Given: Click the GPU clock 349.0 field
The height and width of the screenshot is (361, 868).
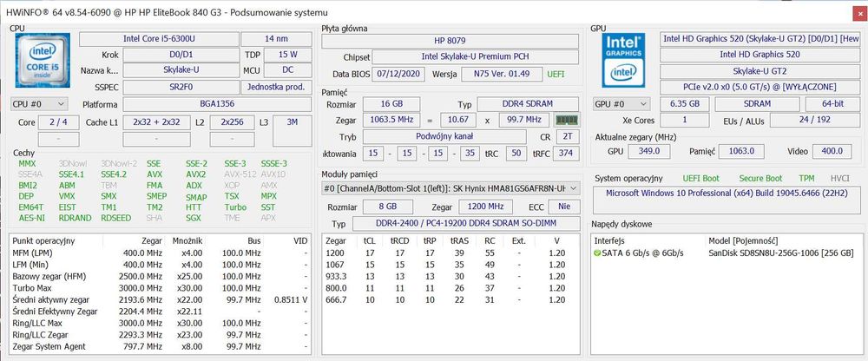Looking at the screenshot, I should coord(649,151).
